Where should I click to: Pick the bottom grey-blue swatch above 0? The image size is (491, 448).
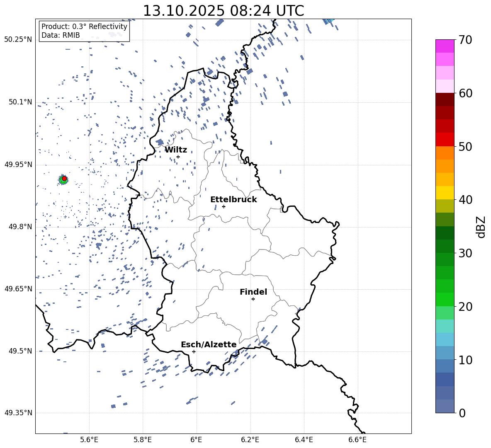click(445, 406)
